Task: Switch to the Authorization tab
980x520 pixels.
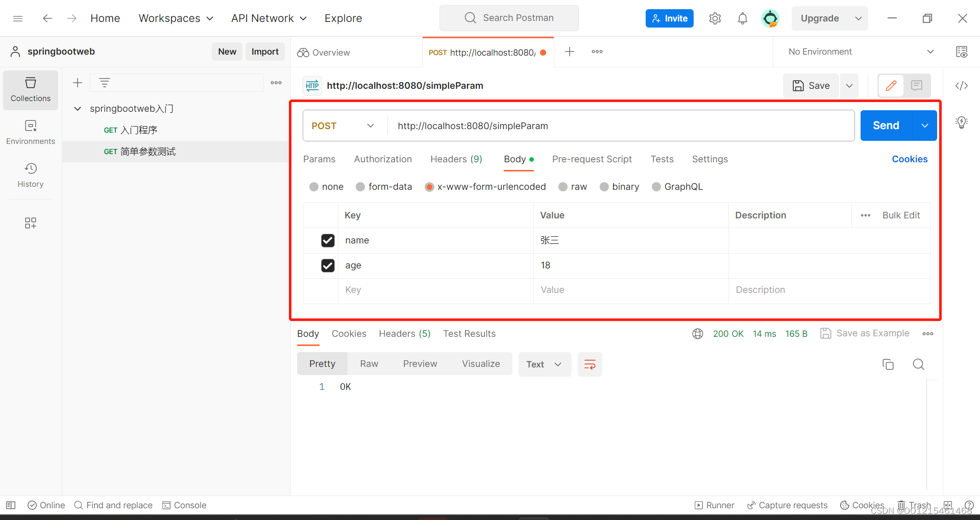Action: click(383, 159)
